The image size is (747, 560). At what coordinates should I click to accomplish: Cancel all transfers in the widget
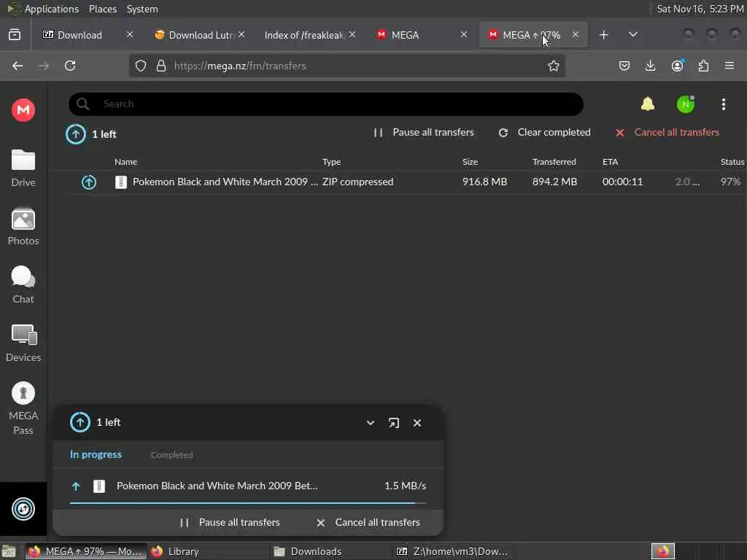point(368,522)
